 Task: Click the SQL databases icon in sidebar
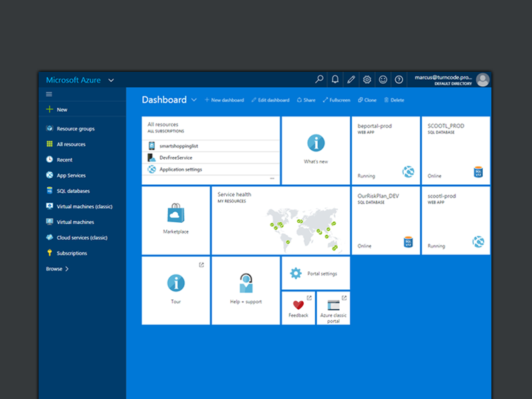coord(49,190)
